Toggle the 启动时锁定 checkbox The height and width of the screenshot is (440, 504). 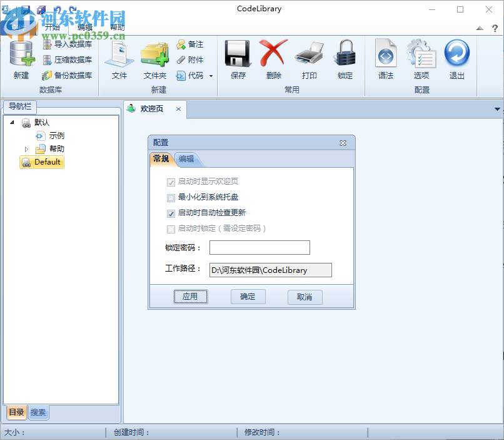coord(171,229)
